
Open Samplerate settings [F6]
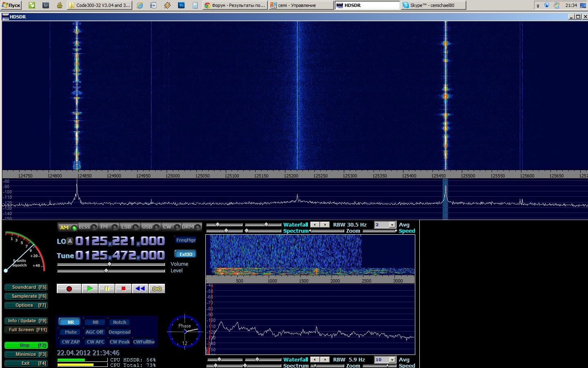[x=26, y=296]
